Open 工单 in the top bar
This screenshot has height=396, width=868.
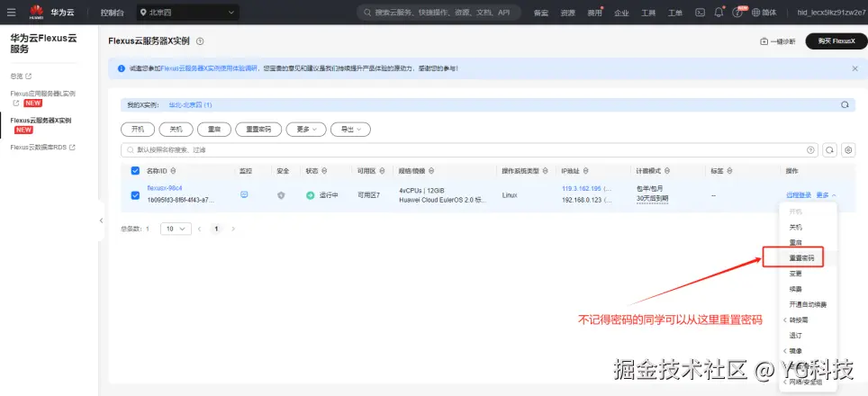point(674,13)
